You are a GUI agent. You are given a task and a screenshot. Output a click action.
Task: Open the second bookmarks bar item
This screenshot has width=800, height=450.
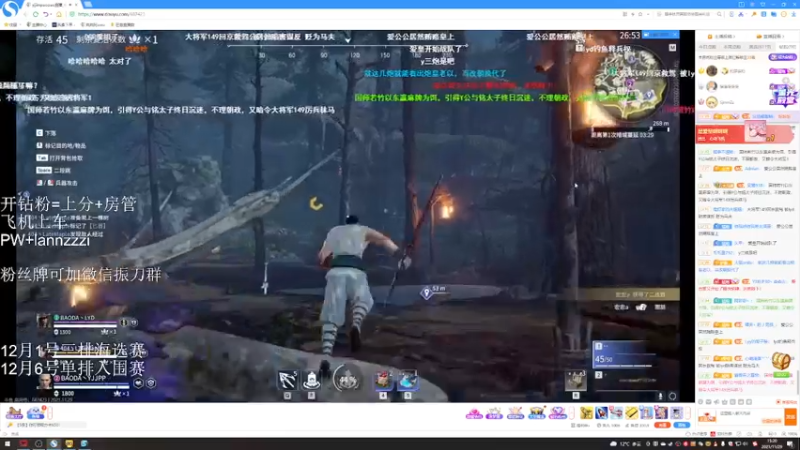click(x=36, y=24)
